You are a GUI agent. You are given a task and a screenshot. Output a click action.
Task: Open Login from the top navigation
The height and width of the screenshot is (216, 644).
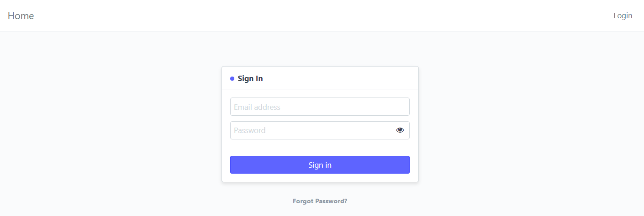623,15
